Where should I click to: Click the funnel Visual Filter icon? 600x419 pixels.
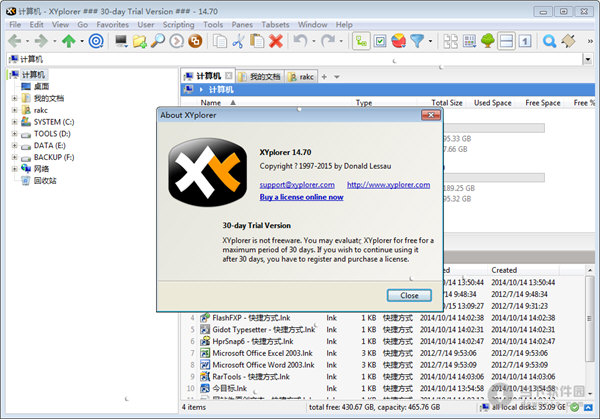417,41
